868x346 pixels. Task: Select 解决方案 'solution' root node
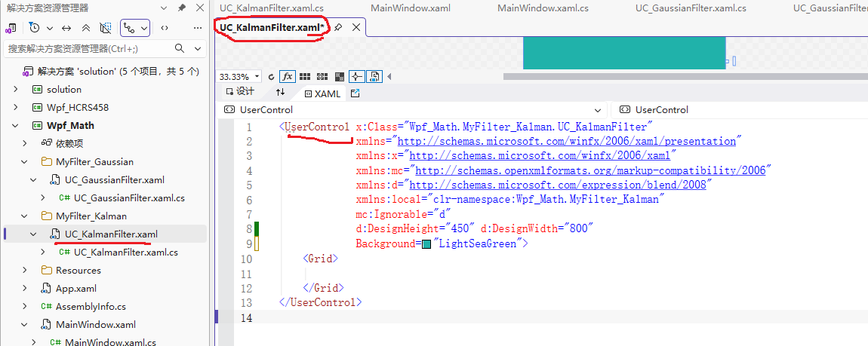118,72
